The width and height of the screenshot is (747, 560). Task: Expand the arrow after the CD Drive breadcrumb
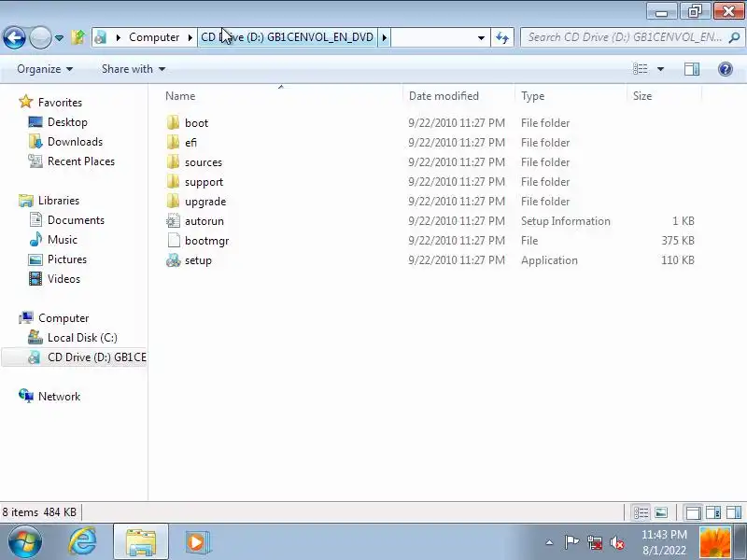[x=385, y=37]
